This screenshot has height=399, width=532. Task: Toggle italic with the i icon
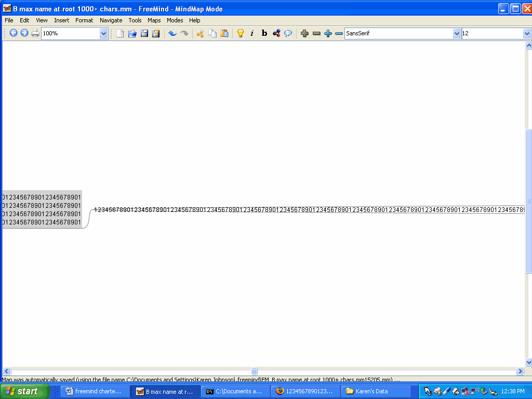pyautogui.click(x=252, y=33)
